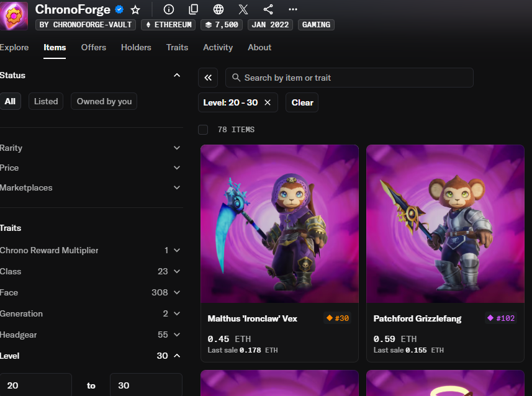Click the GAMING category badge
532x396 pixels.
(316, 25)
